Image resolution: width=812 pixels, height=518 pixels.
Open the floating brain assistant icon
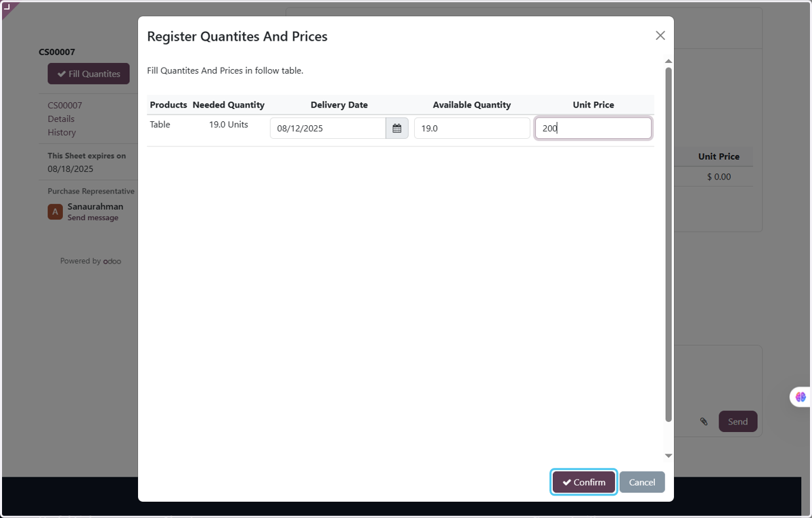pos(800,397)
